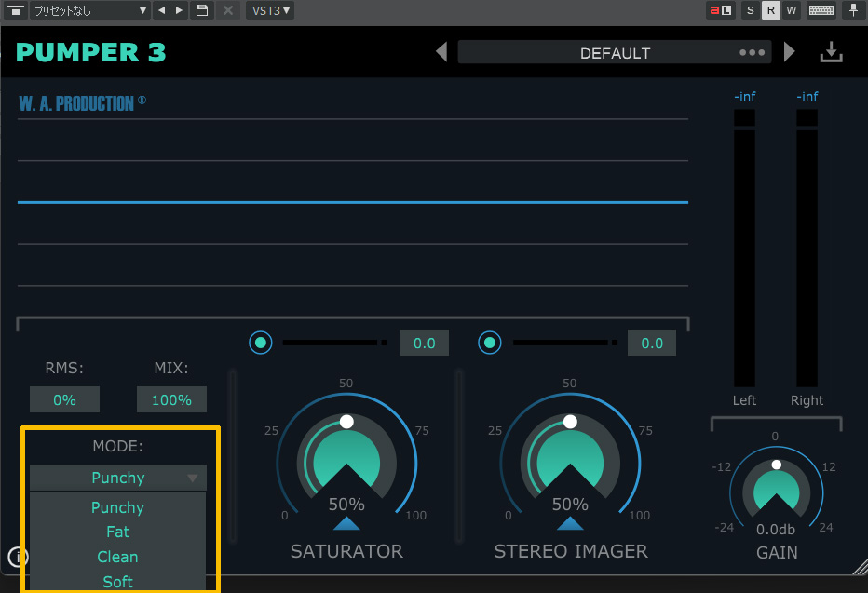Toggle the Stereo Imager power button

click(490, 343)
